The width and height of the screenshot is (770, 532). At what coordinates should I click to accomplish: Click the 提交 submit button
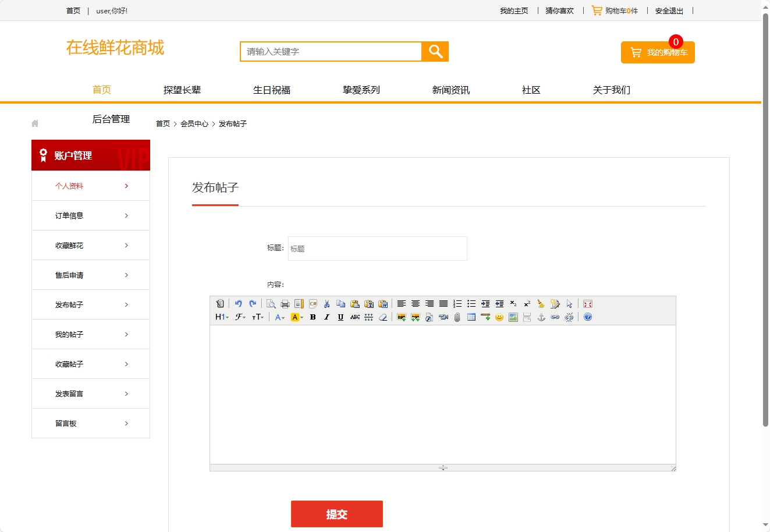pyautogui.click(x=336, y=514)
